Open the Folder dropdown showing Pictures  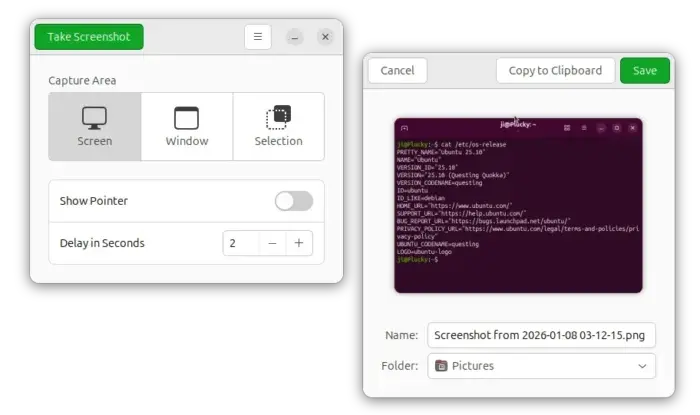click(x=541, y=366)
